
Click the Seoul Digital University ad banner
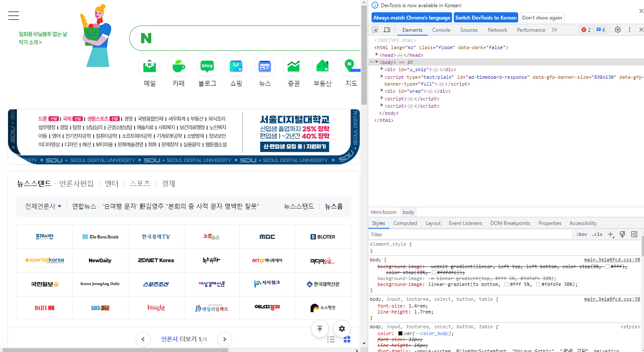(184, 136)
